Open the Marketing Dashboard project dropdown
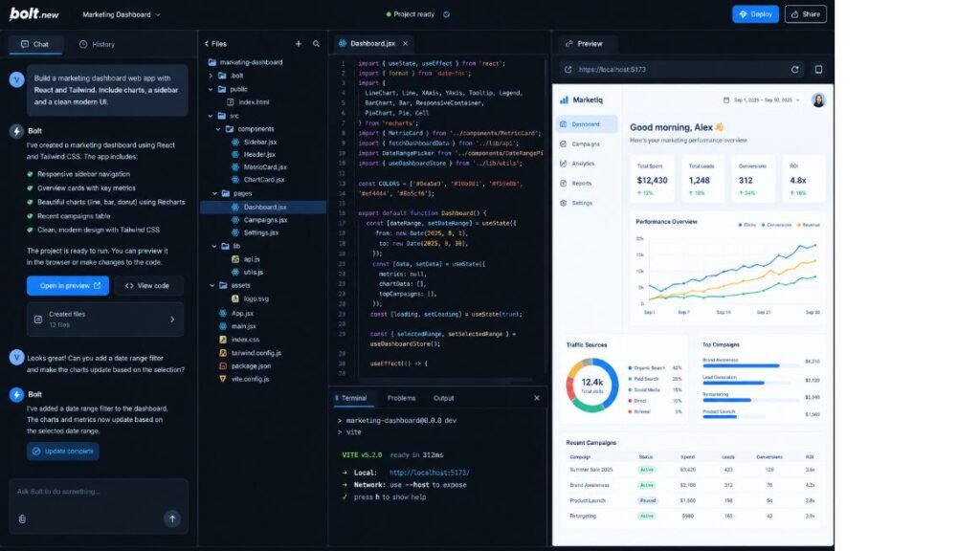This screenshot has height=551, width=980. (x=122, y=14)
